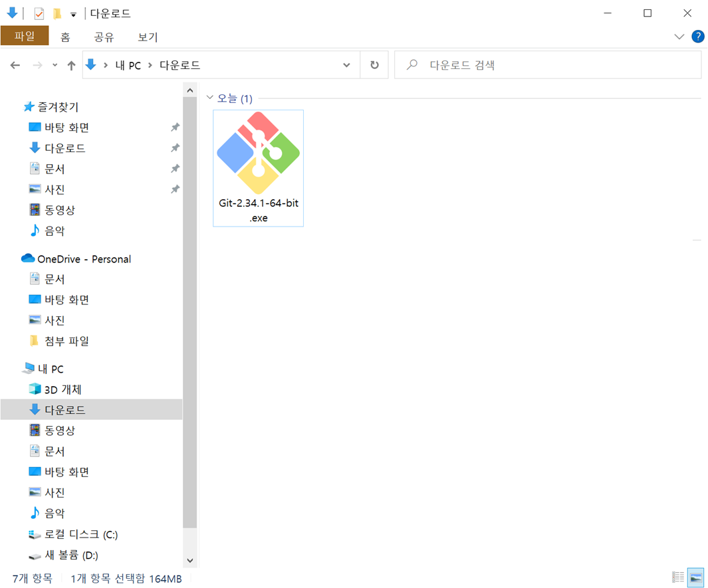Image resolution: width=708 pixels, height=588 pixels.
Task: Go up one folder level
Action: point(71,65)
